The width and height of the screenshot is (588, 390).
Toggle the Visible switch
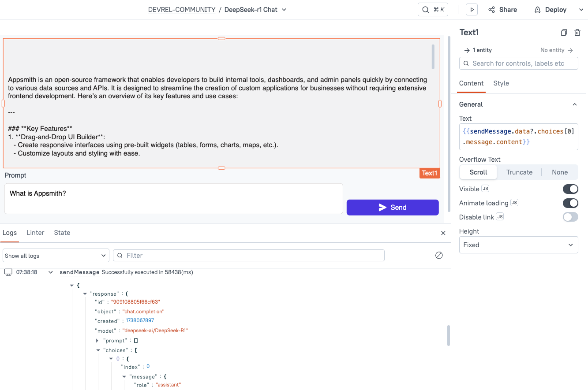coord(570,189)
